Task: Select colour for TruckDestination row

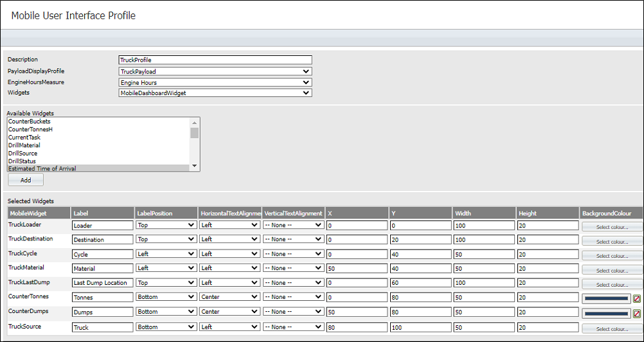Action: coord(612,242)
